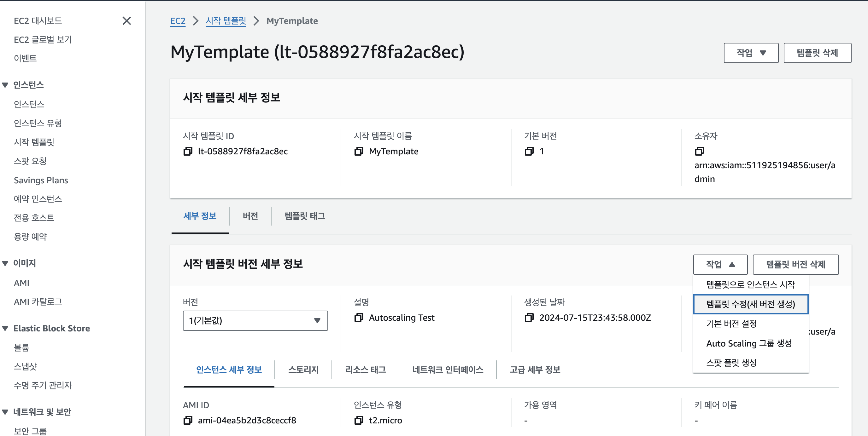Collapse the Elastic Block Store section
Screen dimensions: 868x436
pos(5,328)
